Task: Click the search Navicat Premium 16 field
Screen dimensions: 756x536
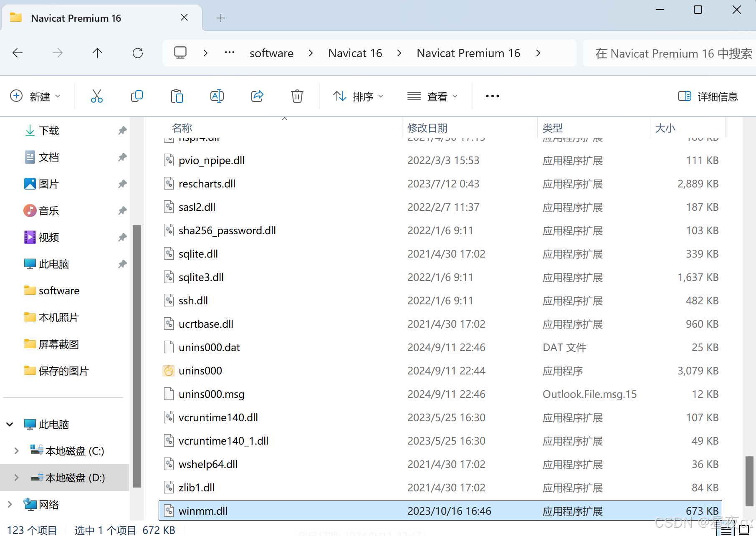Action: (x=670, y=53)
